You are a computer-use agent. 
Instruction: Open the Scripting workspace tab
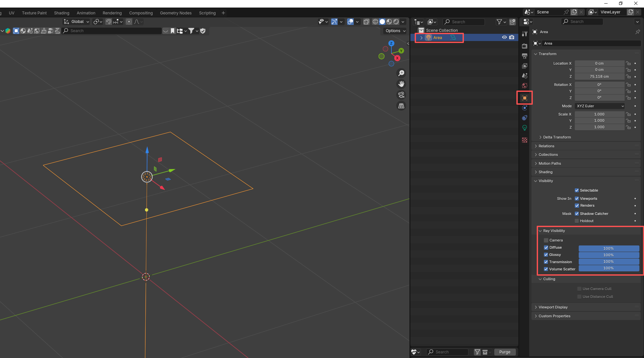pyautogui.click(x=207, y=13)
